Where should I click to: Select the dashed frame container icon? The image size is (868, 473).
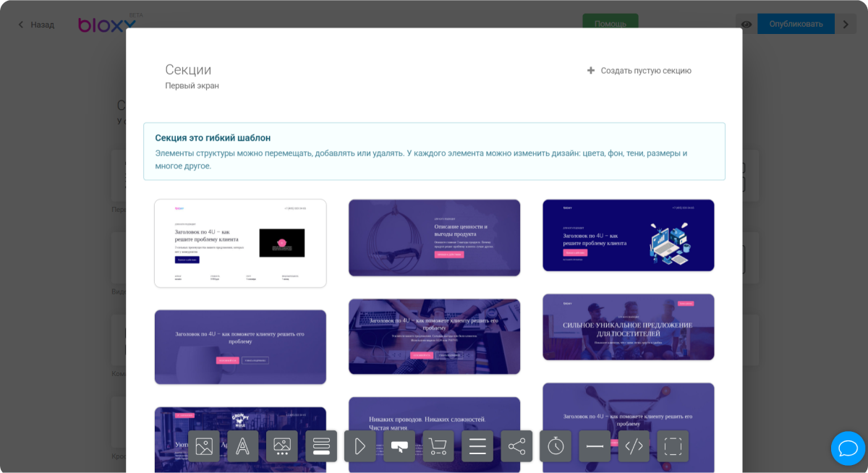click(x=673, y=446)
